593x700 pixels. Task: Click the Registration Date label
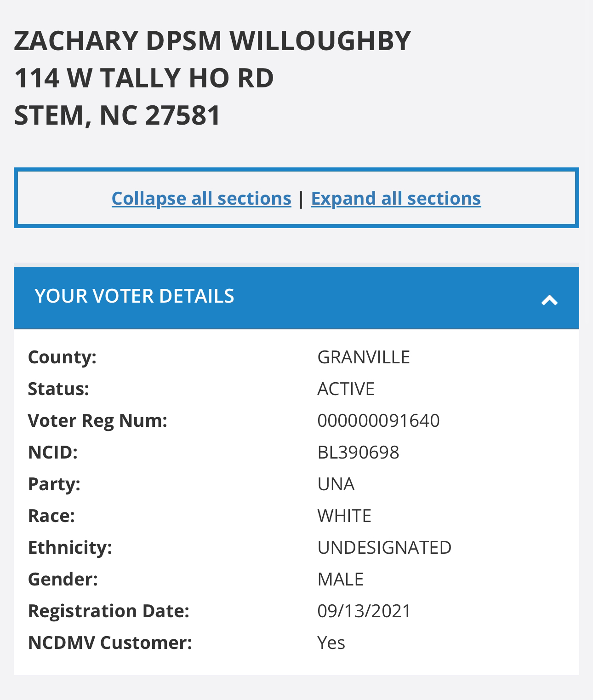coord(108,611)
